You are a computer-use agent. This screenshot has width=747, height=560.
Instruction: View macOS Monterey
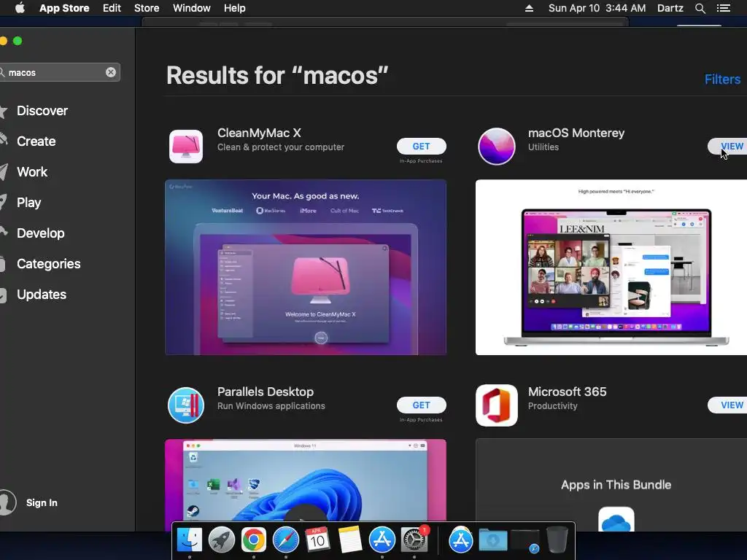point(728,146)
